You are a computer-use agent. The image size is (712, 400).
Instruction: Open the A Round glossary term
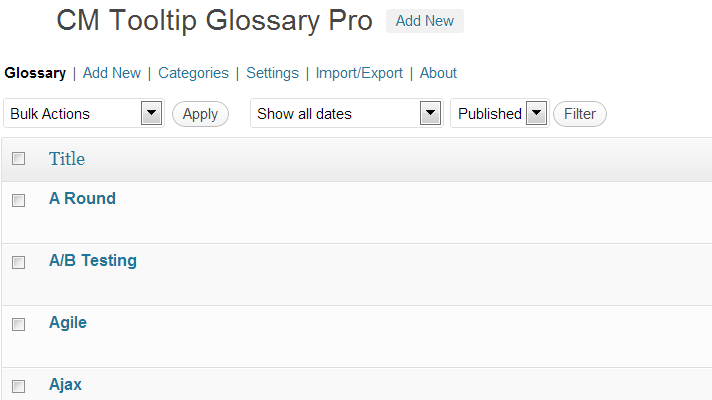point(82,198)
